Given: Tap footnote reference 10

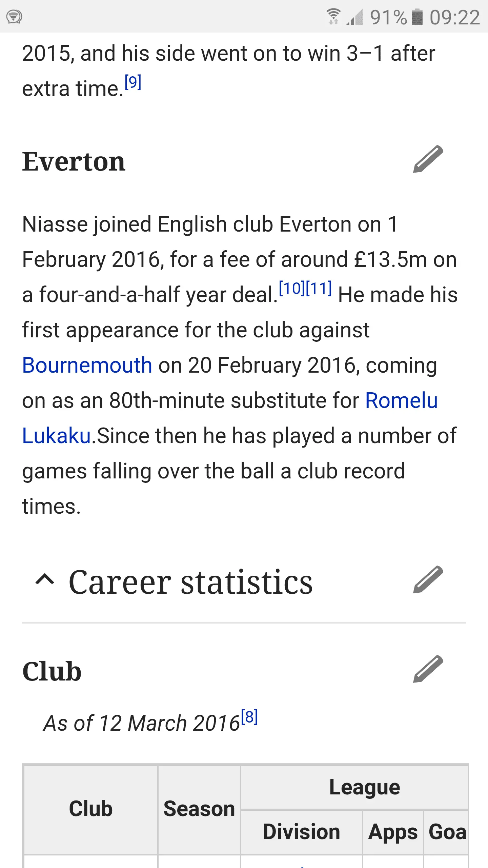Looking at the screenshot, I should [291, 289].
